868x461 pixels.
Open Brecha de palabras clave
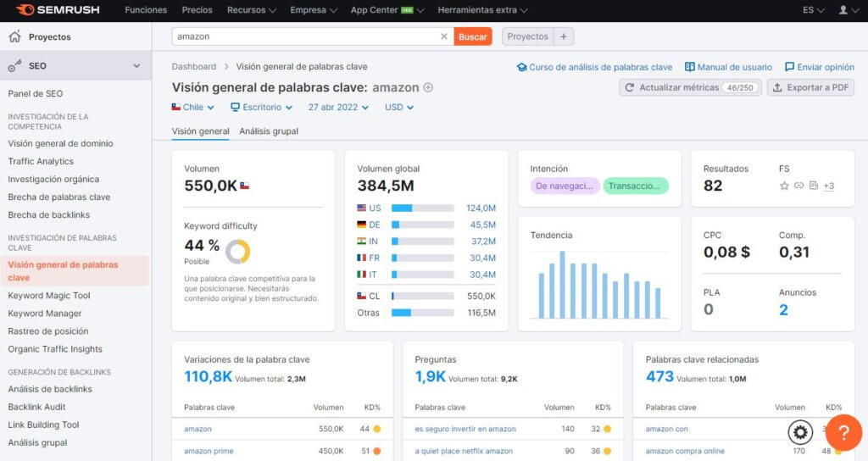coord(58,197)
